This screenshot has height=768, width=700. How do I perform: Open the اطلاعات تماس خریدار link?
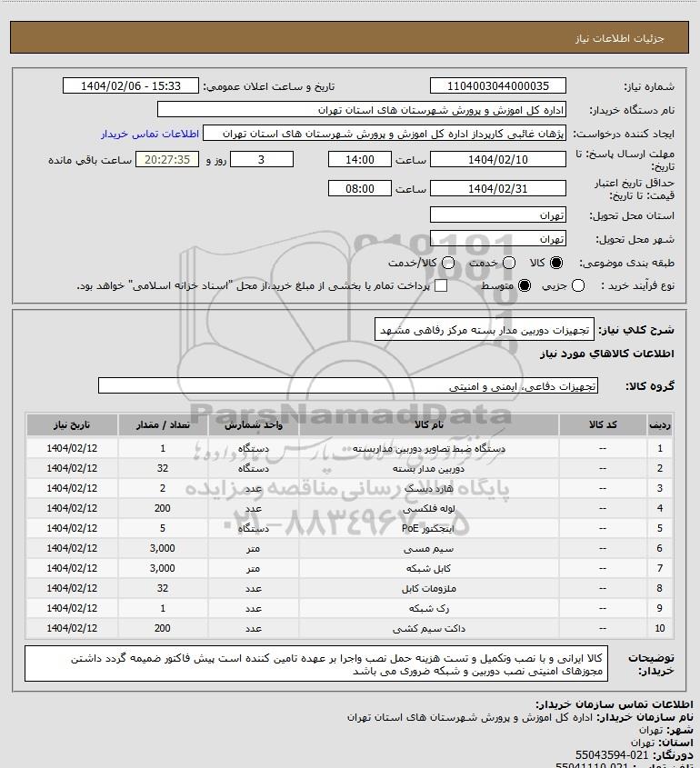pyautogui.click(x=150, y=134)
